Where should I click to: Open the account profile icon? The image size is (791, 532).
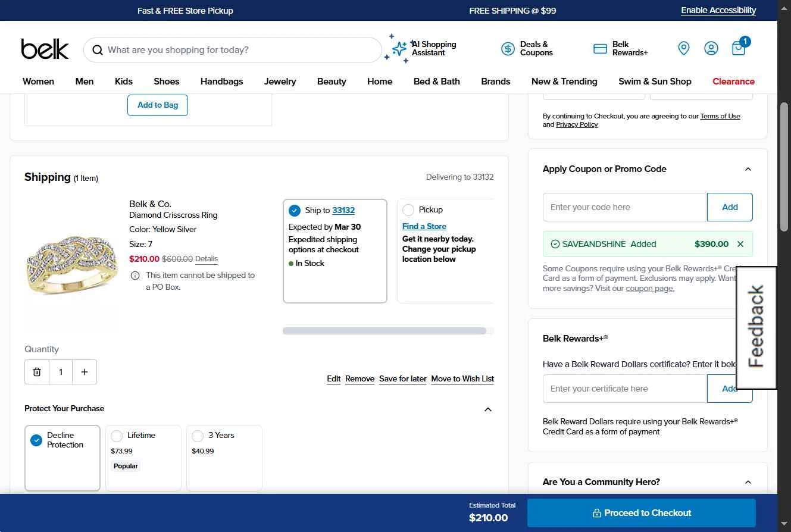(711, 48)
